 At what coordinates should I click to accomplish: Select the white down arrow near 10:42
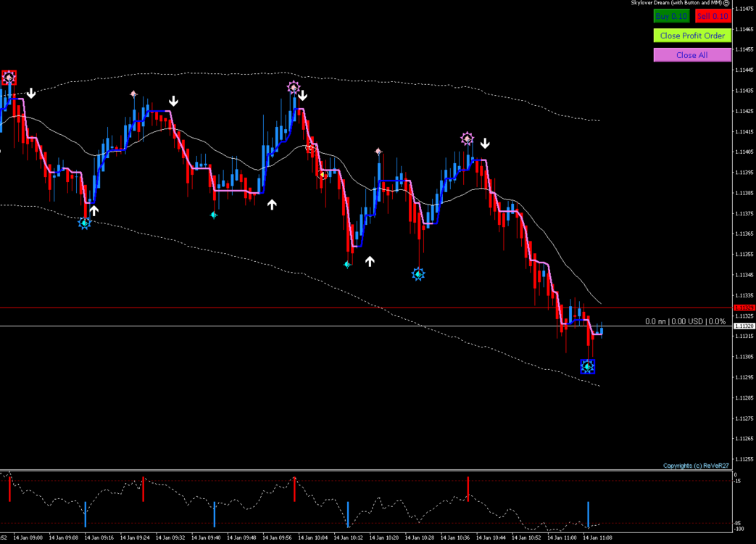coord(485,143)
